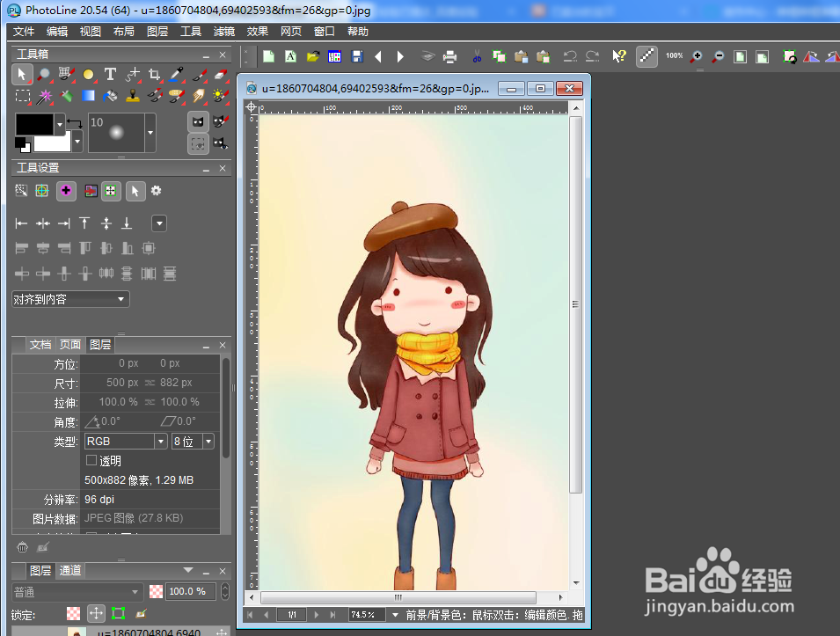
Task: Open context help arrow-question tool
Action: pyautogui.click(x=619, y=56)
